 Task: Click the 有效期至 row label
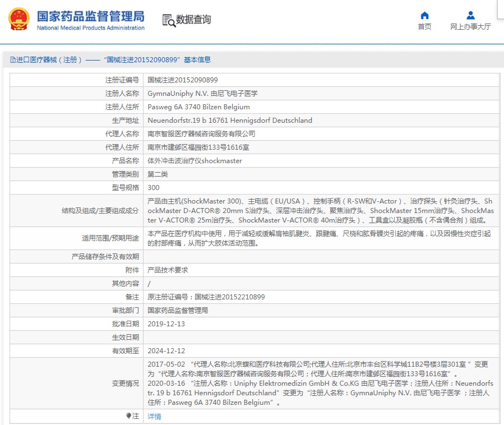point(126,351)
